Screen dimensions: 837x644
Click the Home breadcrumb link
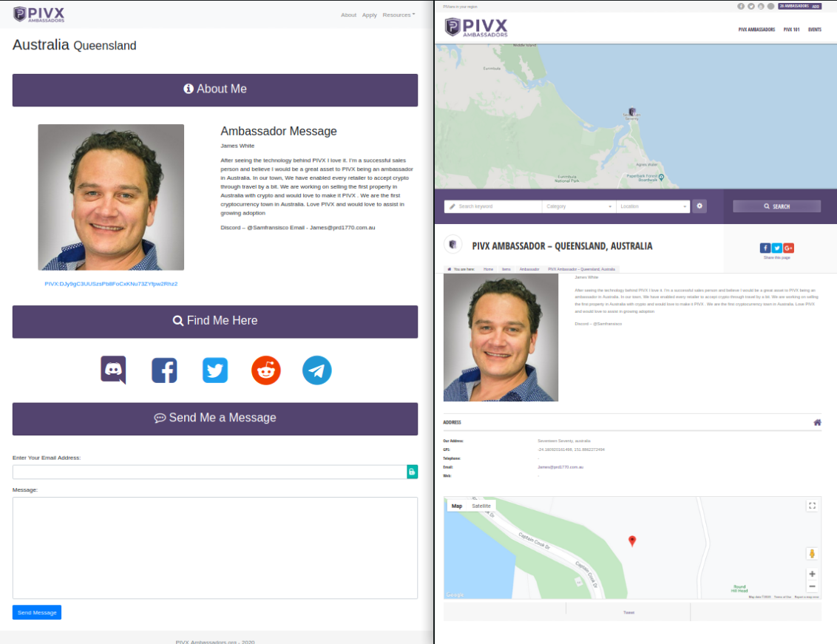click(x=488, y=269)
